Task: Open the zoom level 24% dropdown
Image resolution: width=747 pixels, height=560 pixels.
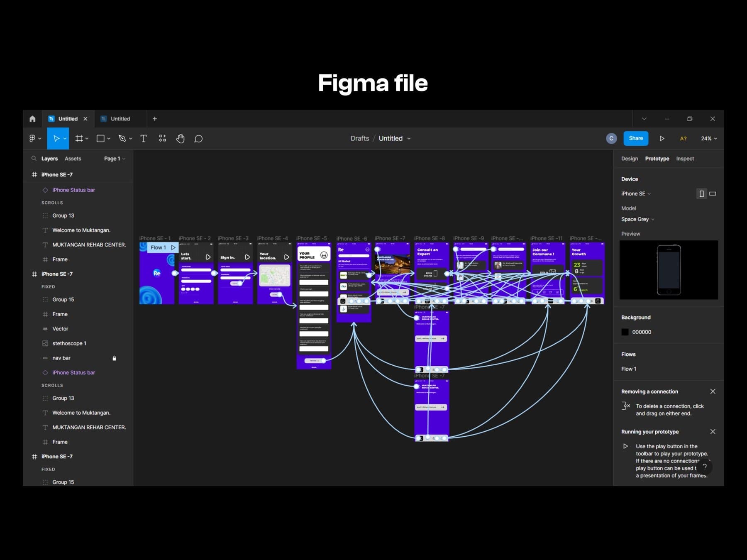Action: click(x=709, y=139)
